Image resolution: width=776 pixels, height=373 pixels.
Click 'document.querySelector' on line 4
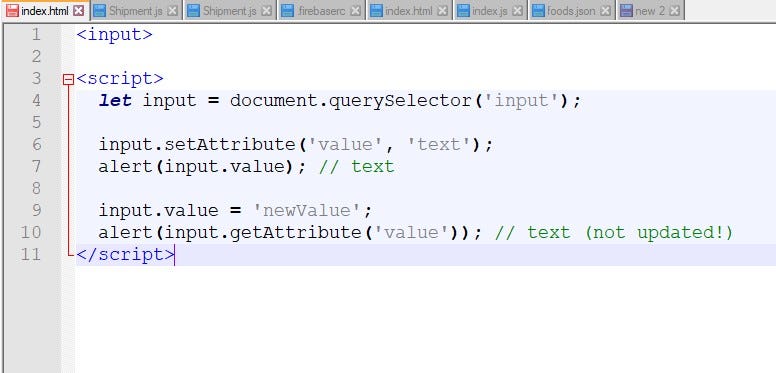[x=350, y=101]
